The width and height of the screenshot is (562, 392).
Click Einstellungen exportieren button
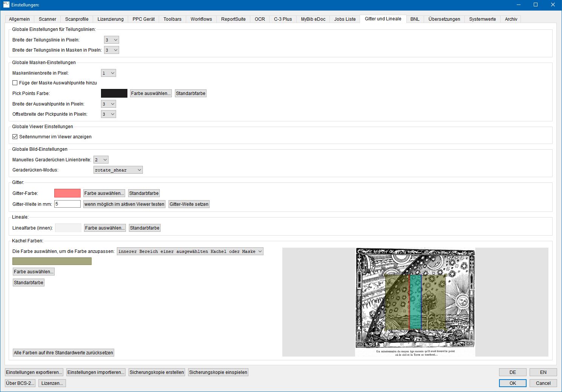34,372
